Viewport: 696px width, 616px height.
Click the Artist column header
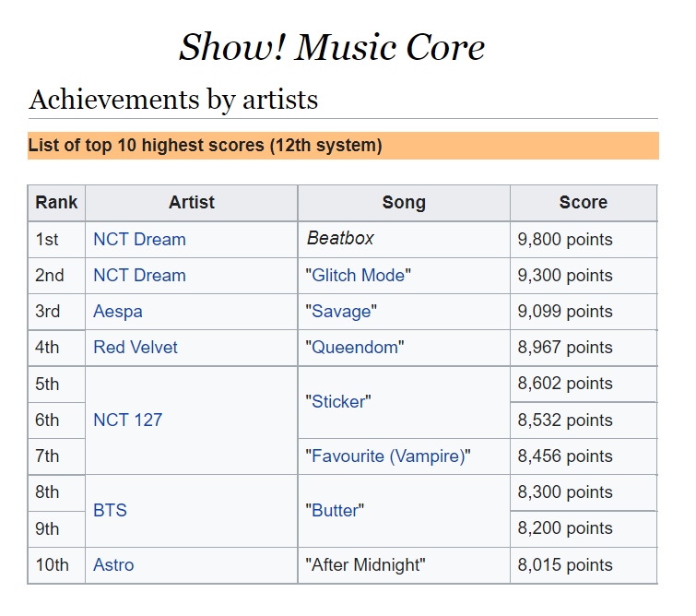coord(192,203)
